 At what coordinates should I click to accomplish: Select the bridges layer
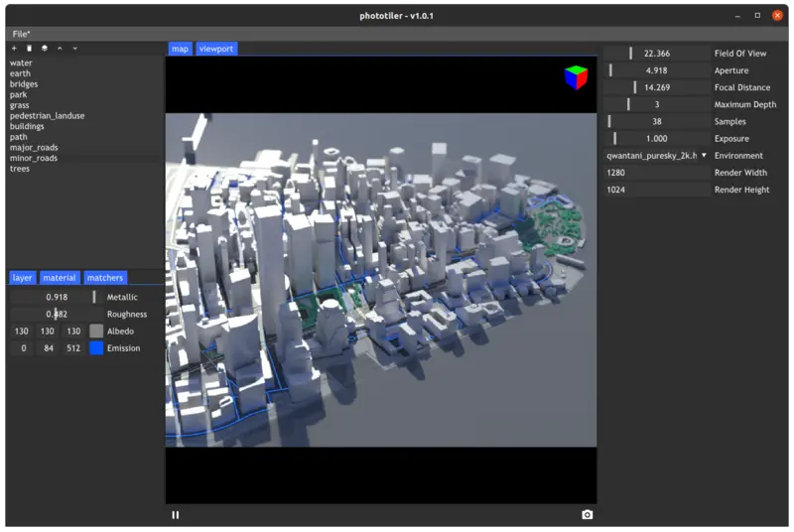pos(24,84)
